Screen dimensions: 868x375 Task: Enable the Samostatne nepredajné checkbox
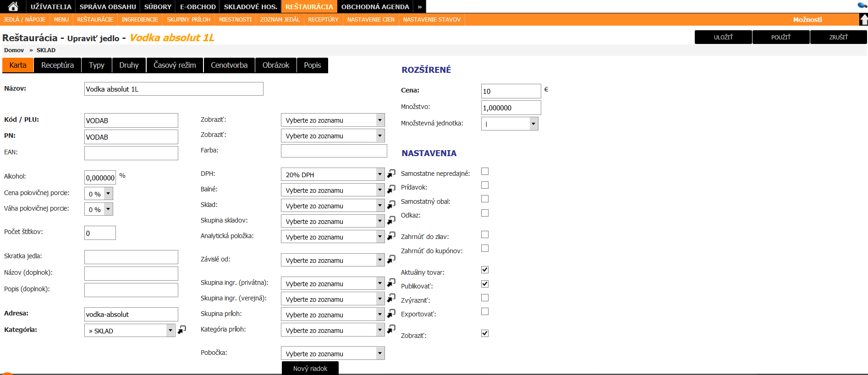point(485,171)
